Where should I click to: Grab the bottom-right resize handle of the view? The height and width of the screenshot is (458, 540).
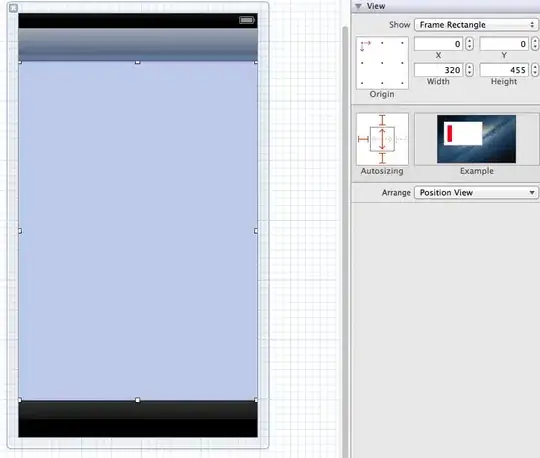coord(256,400)
